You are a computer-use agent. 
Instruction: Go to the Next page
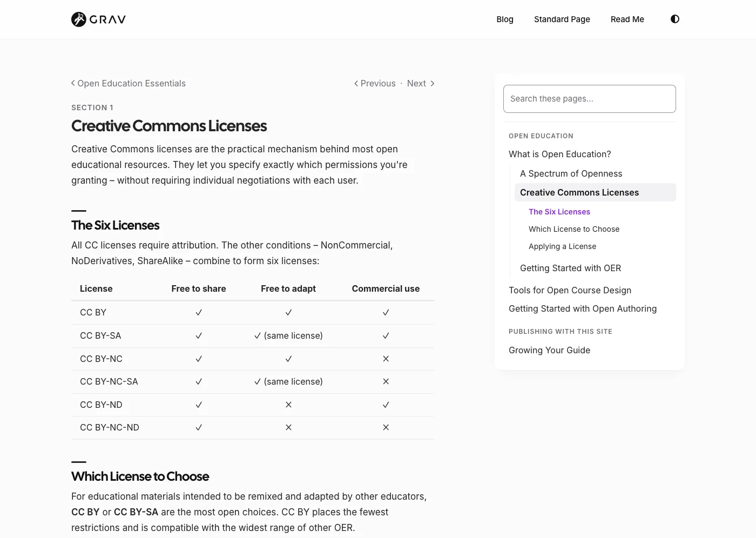point(421,83)
